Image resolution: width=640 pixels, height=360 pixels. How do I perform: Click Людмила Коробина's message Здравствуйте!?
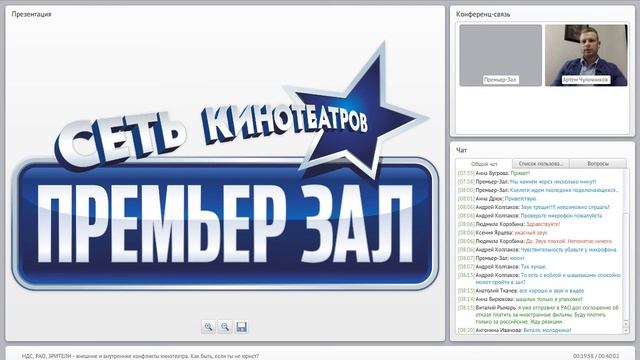[x=543, y=224]
